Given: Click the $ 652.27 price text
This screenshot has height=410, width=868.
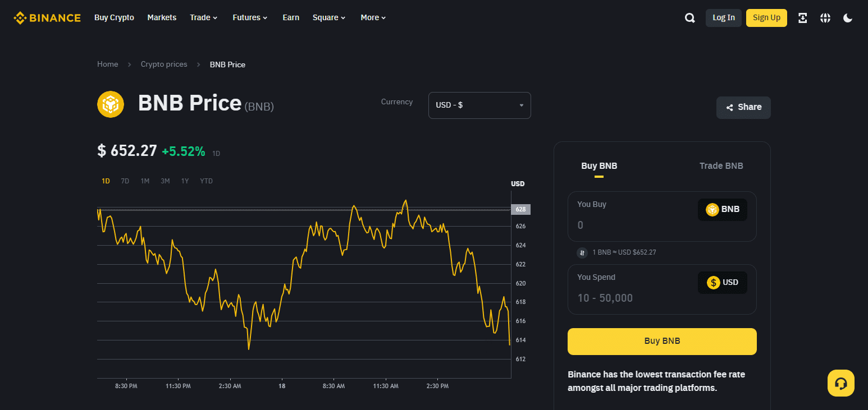Looking at the screenshot, I should click(x=127, y=151).
